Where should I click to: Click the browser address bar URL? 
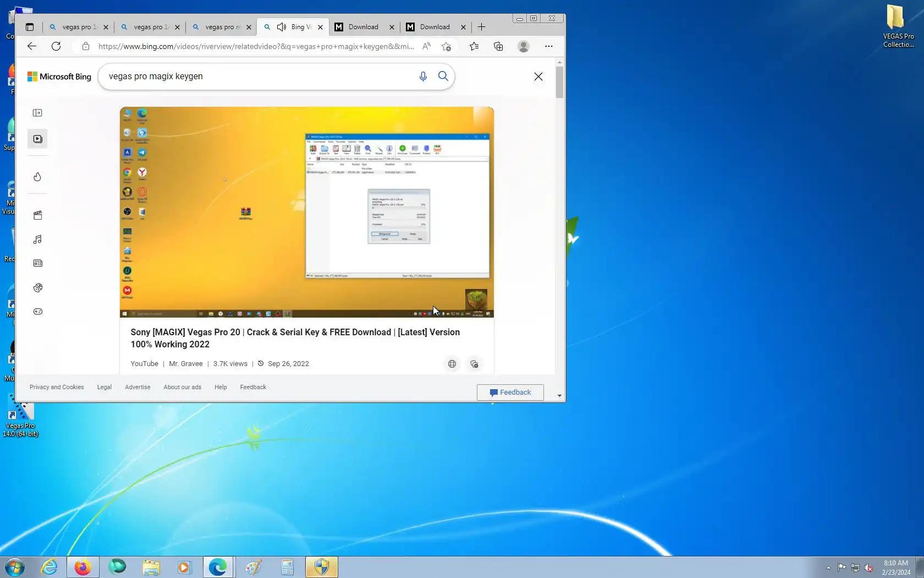coord(256,46)
